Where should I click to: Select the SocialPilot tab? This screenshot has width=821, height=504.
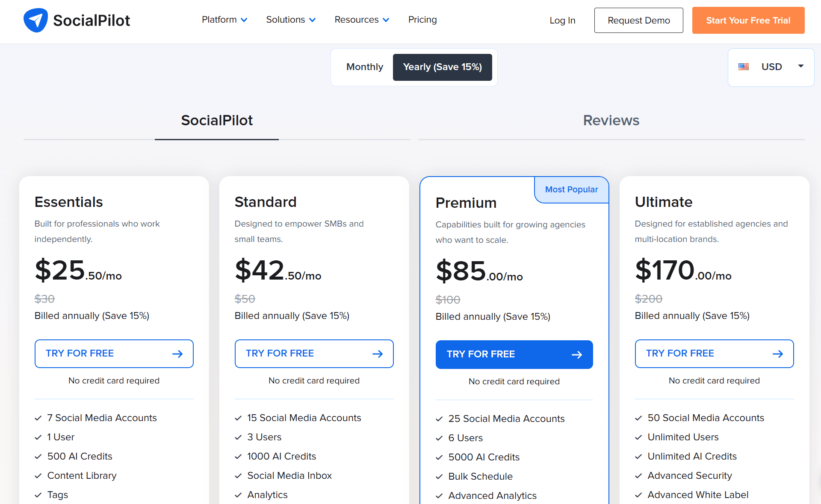coord(217,121)
